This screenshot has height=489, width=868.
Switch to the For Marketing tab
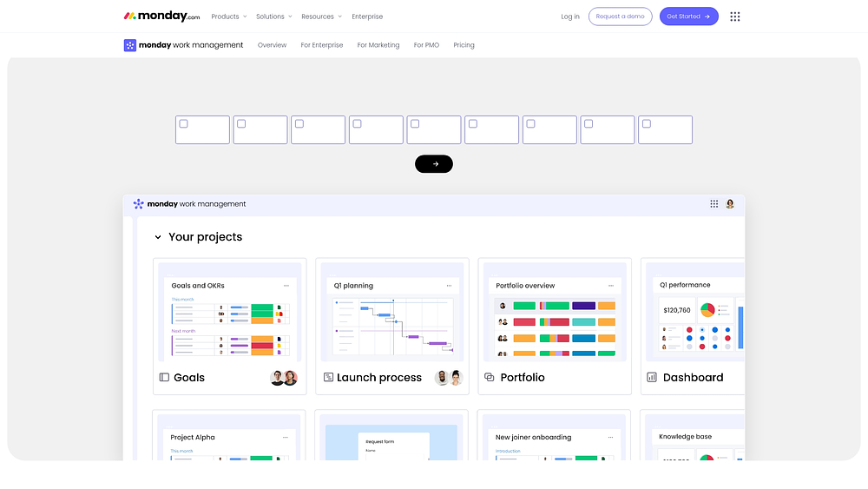coord(378,45)
